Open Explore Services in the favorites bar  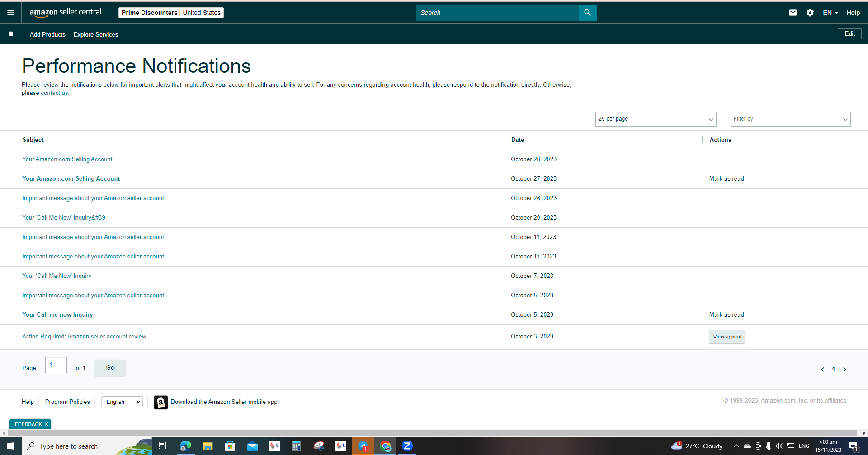(96, 34)
